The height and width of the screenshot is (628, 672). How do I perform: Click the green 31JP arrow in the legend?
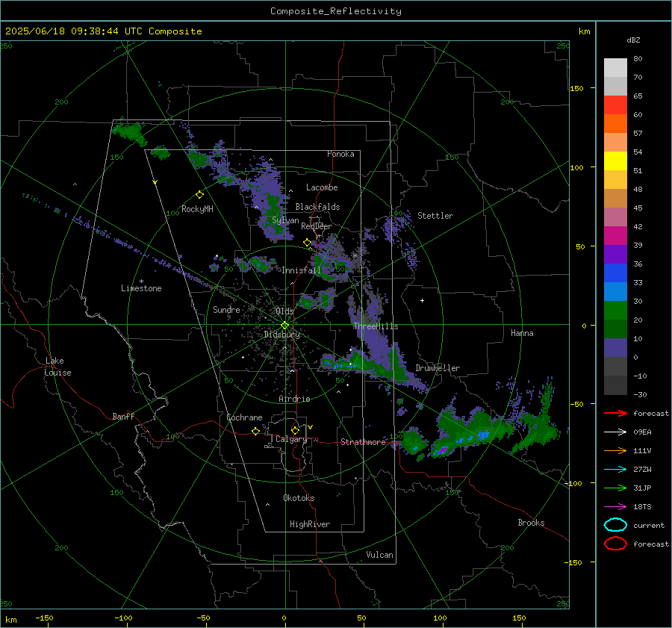click(x=615, y=488)
